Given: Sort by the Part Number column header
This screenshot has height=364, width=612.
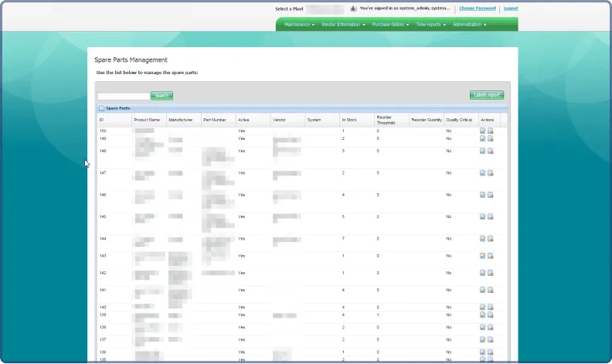Looking at the screenshot, I should [218, 120].
